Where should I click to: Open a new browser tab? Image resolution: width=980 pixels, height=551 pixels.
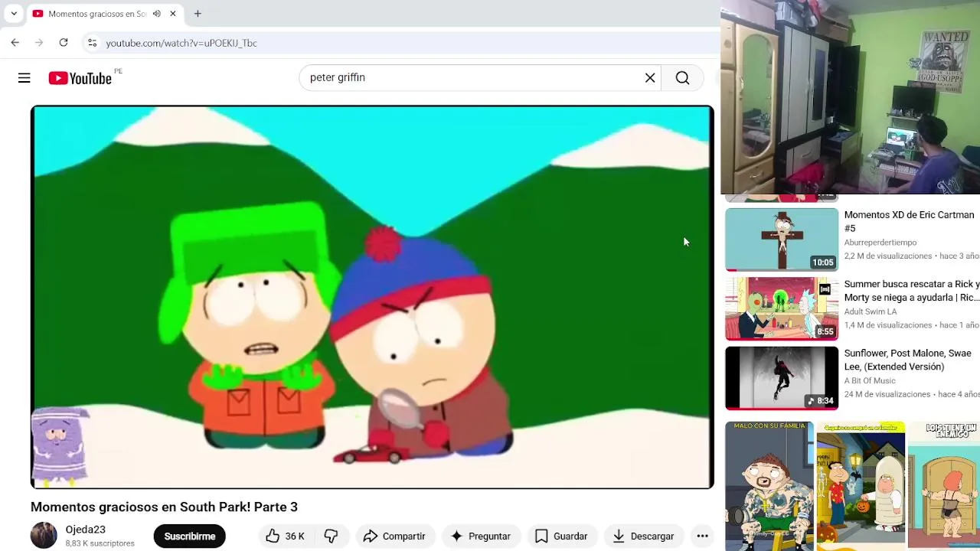198,14
